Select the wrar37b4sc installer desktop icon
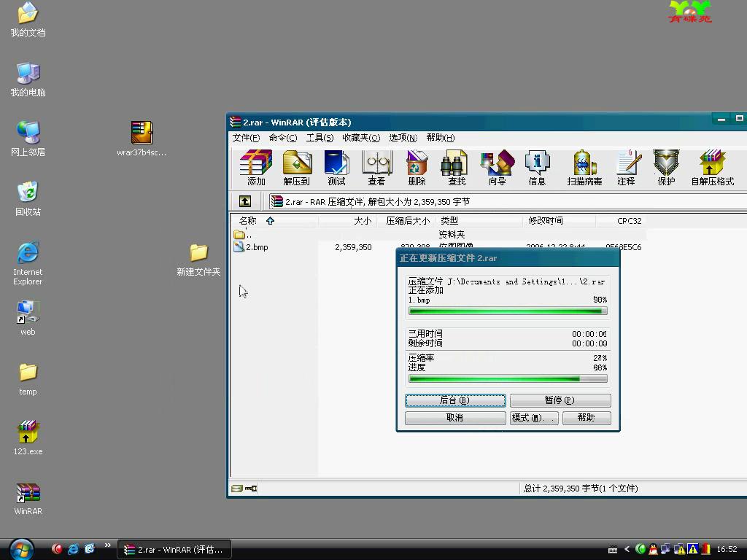 (142, 139)
